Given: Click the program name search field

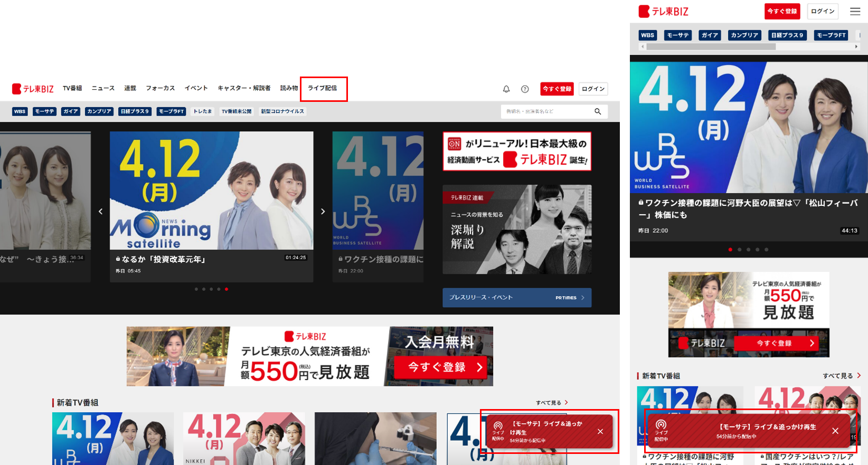Looking at the screenshot, I should coord(546,111).
